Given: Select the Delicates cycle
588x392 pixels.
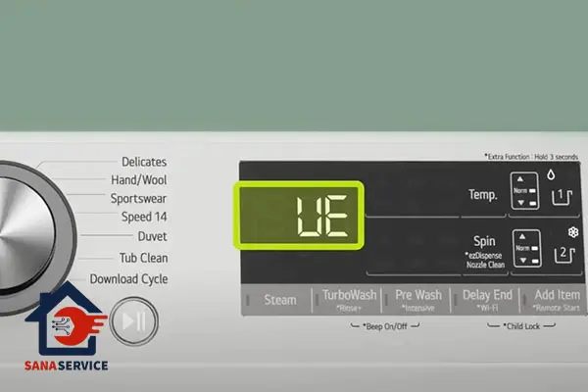Looking at the screenshot, I should tap(143, 162).
